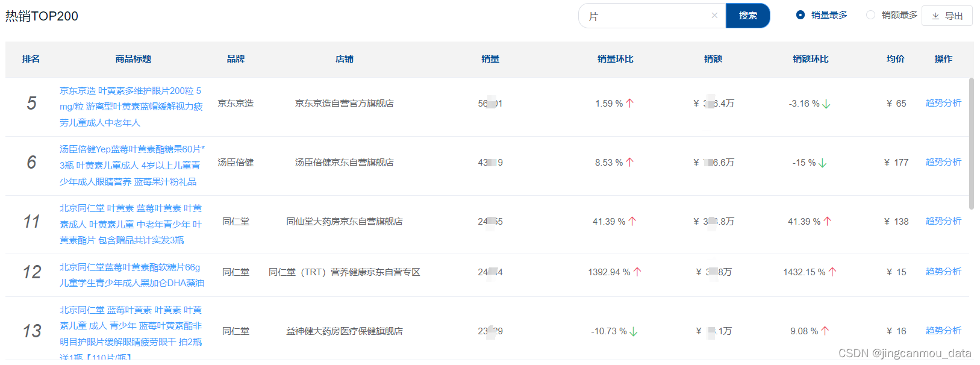Viewport: 980px width, 365px height.
Task: Open the 汤臣倍健Yep蓝莓叶黄素酯糖果 product link
Action: point(132,165)
